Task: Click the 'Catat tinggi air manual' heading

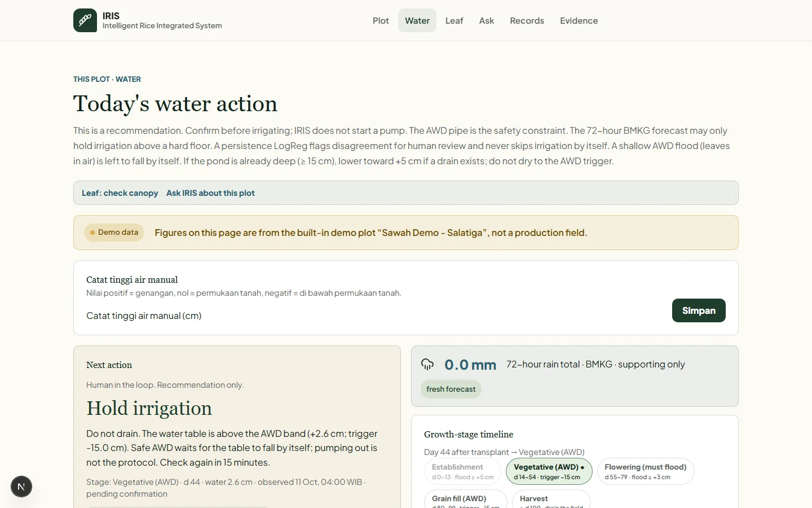Action: 132,279
